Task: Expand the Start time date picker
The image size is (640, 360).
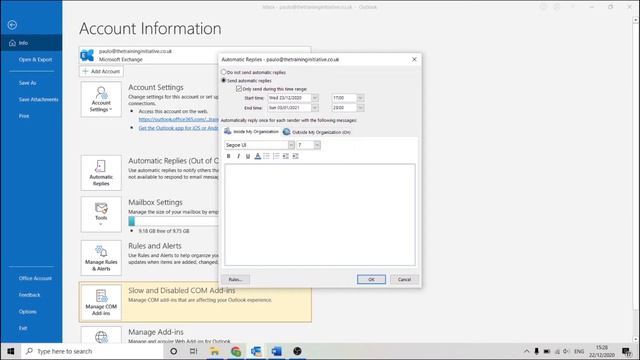Action: point(315,98)
